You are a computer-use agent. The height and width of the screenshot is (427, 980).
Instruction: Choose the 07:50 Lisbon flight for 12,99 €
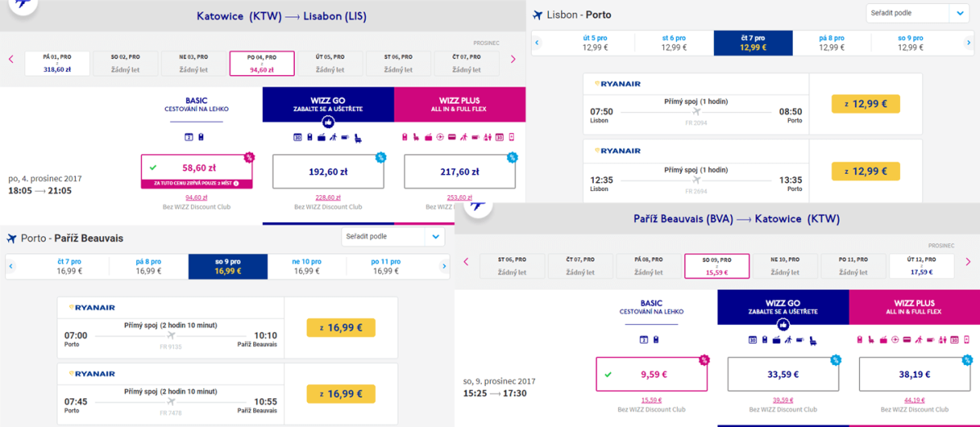(866, 104)
